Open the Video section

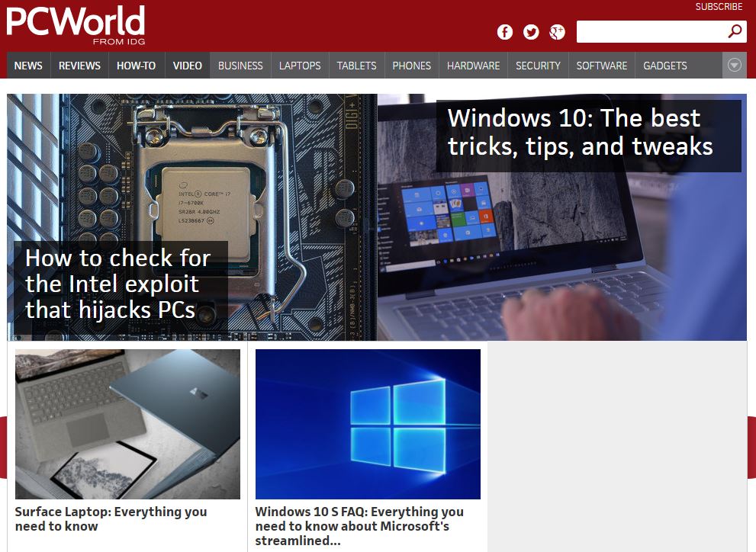187,66
